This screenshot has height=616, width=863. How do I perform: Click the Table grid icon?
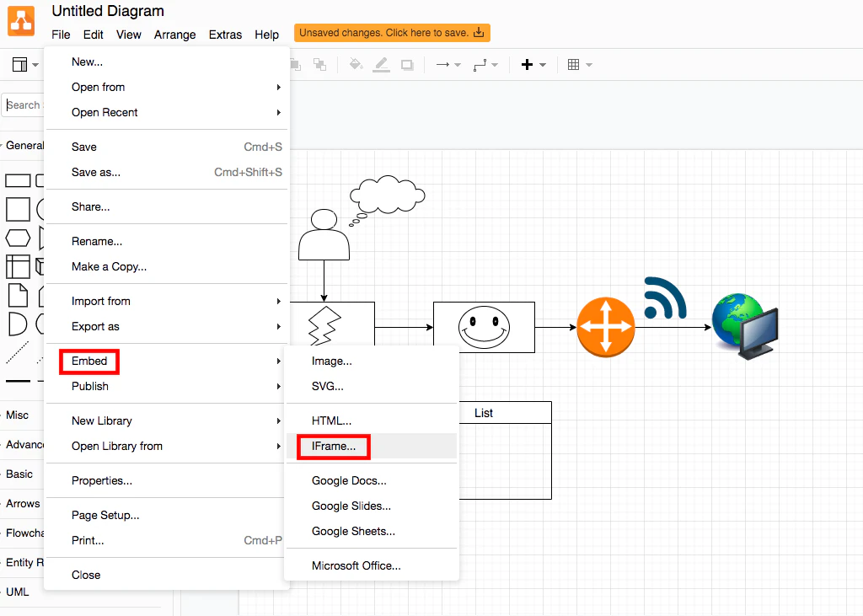573,65
